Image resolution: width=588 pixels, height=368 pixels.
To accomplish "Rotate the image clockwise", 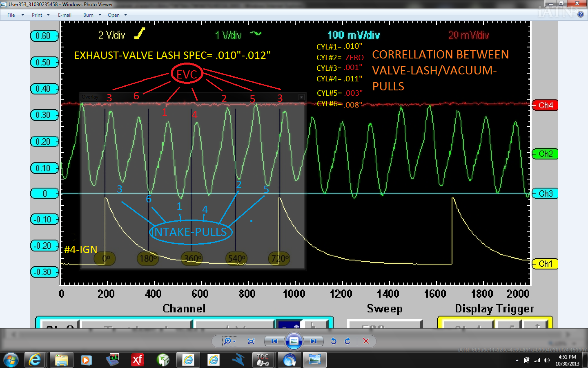I will [347, 341].
